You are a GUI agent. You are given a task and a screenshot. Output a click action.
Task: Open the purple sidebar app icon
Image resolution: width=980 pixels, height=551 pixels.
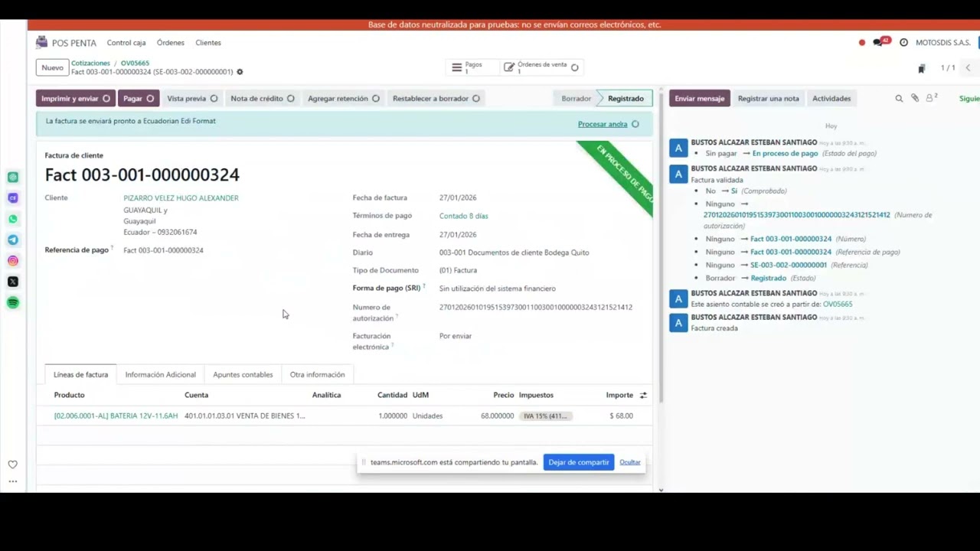coord(13,198)
